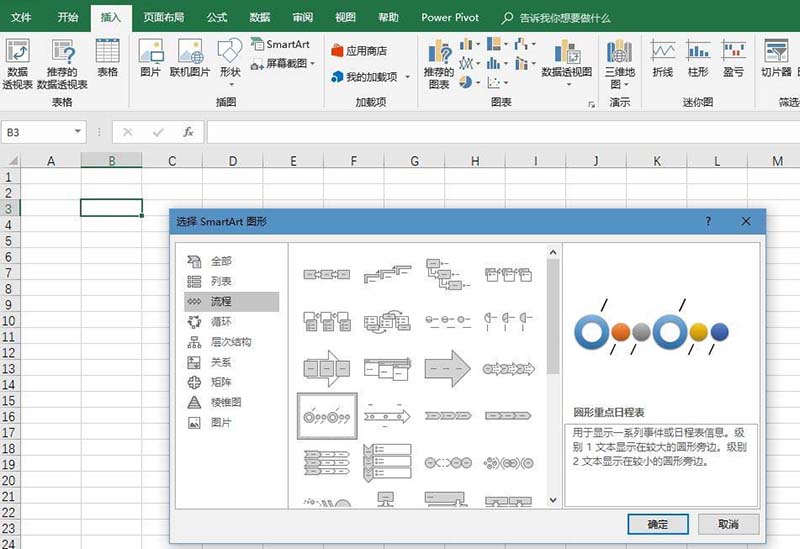Switch to the 页面布局 tab
This screenshot has width=800, height=549.
click(x=163, y=17)
